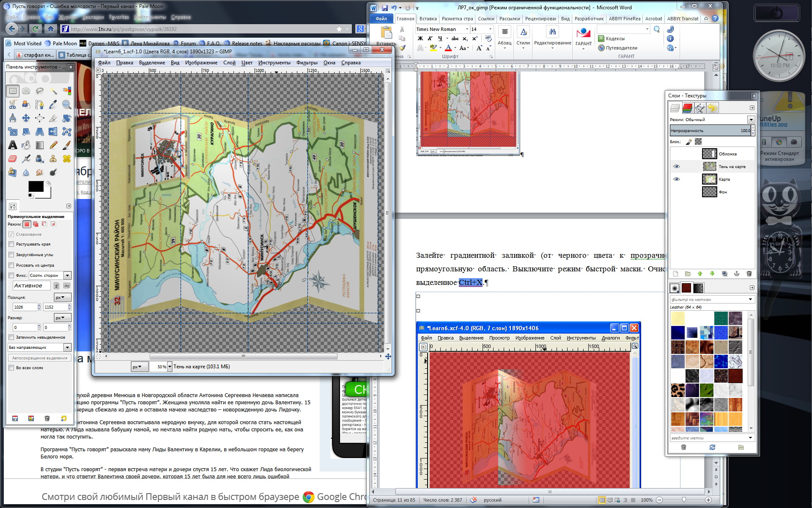Open the Выделение menu in GIMP

pyautogui.click(x=152, y=63)
